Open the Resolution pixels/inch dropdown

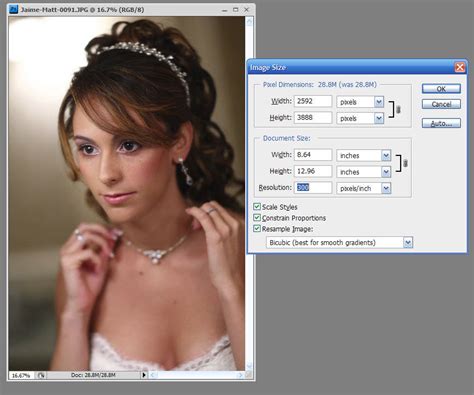pos(386,188)
